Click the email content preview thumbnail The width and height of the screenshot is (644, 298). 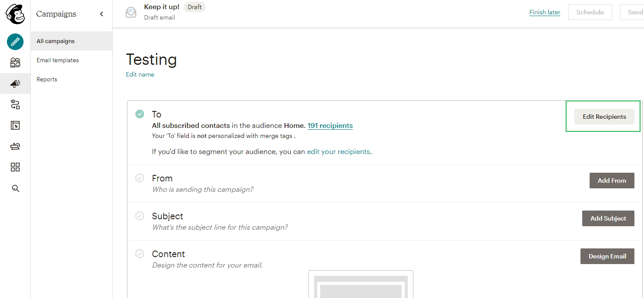[361, 285]
